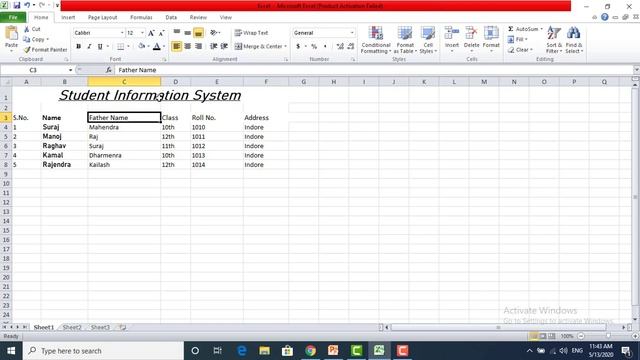Open the Clear dropdown in Editing
This screenshot has height=360, width=640.
[520, 50]
